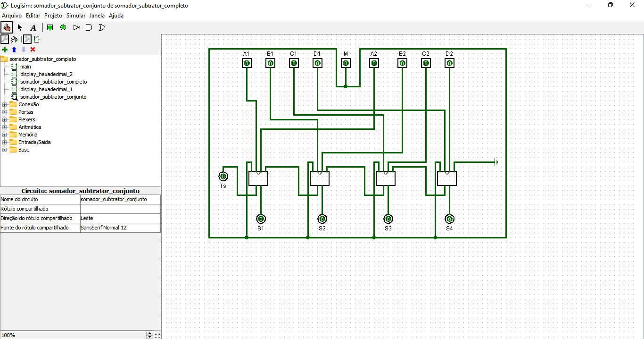The image size is (644, 339).
Task: Toggle input pin C2
Action: tap(426, 63)
